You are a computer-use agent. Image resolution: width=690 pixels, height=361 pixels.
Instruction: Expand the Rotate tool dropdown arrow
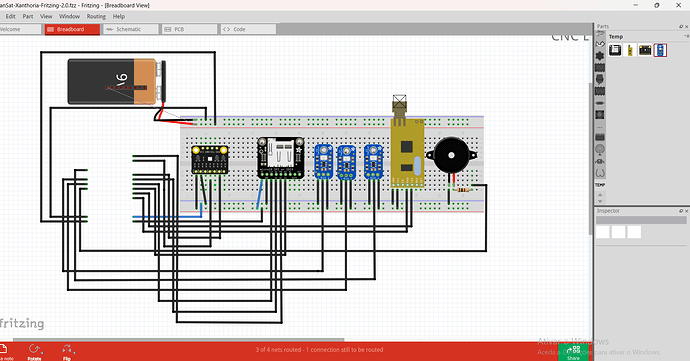pos(42,352)
